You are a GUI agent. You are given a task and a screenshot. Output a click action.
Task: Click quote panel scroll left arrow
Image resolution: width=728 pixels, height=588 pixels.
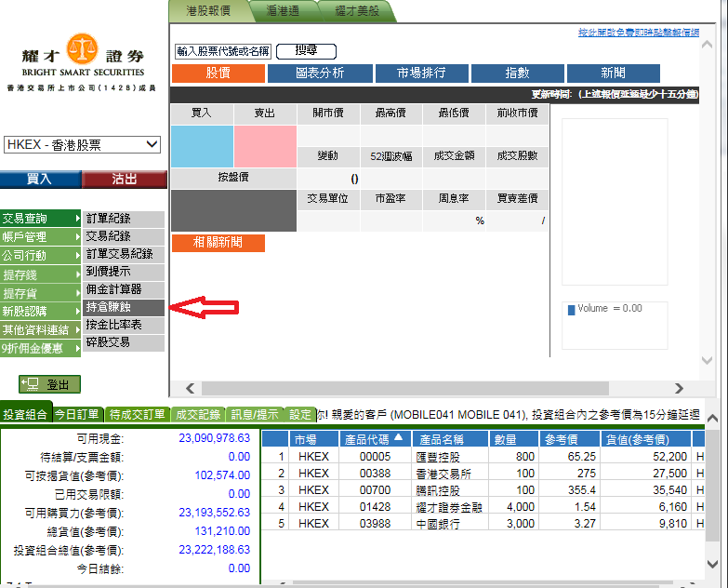190,388
